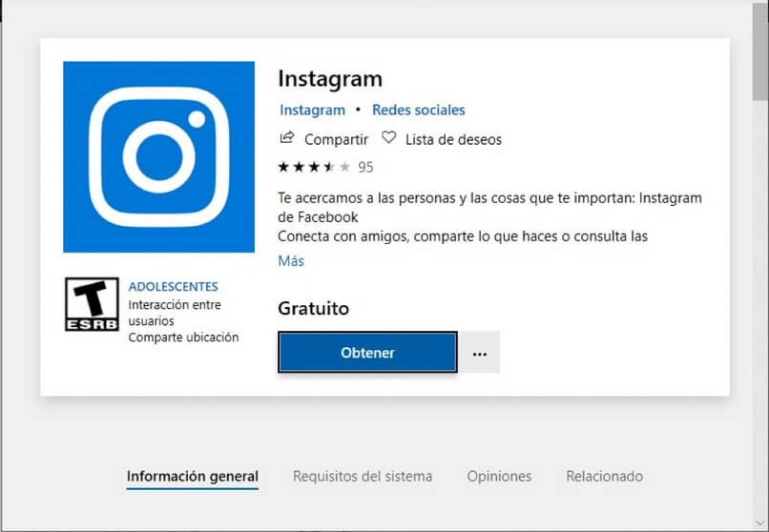769x532 pixels.
Task: Click the ESRB Teen rating badge
Action: pyautogui.click(x=92, y=304)
